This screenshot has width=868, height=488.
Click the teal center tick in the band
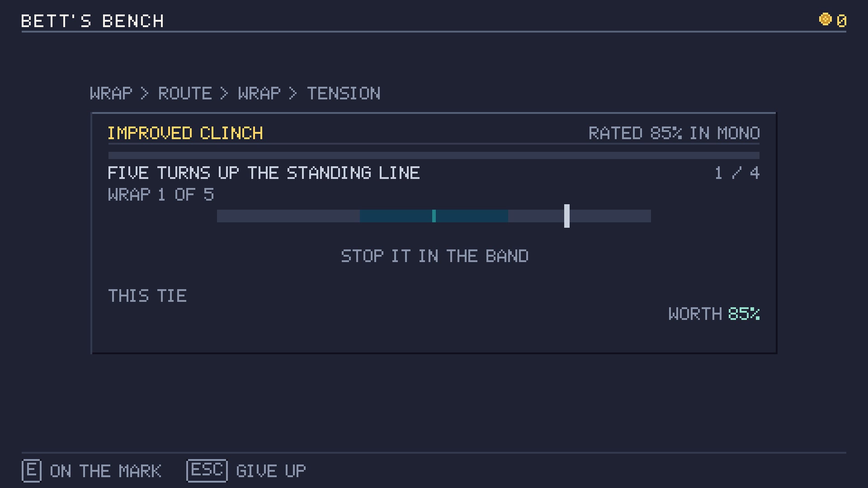[434, 216]
